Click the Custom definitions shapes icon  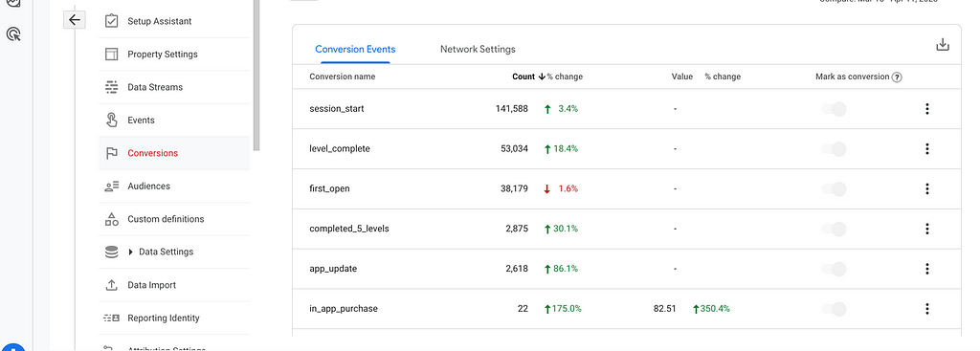(111, 219)
